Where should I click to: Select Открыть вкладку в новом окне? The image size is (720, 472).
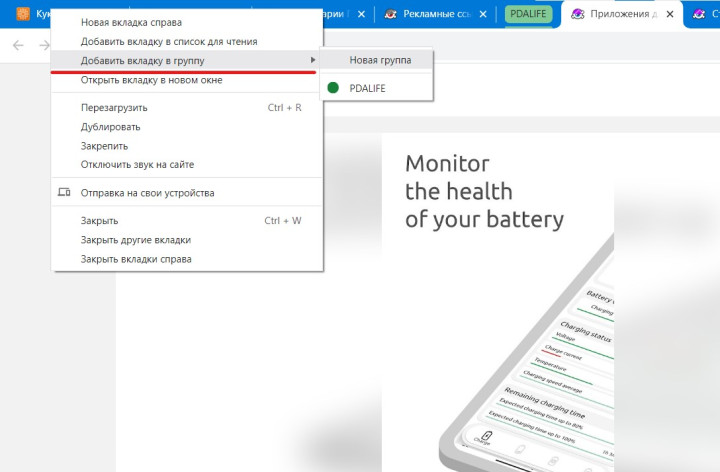pyautogui.click(x=151, y=80)
